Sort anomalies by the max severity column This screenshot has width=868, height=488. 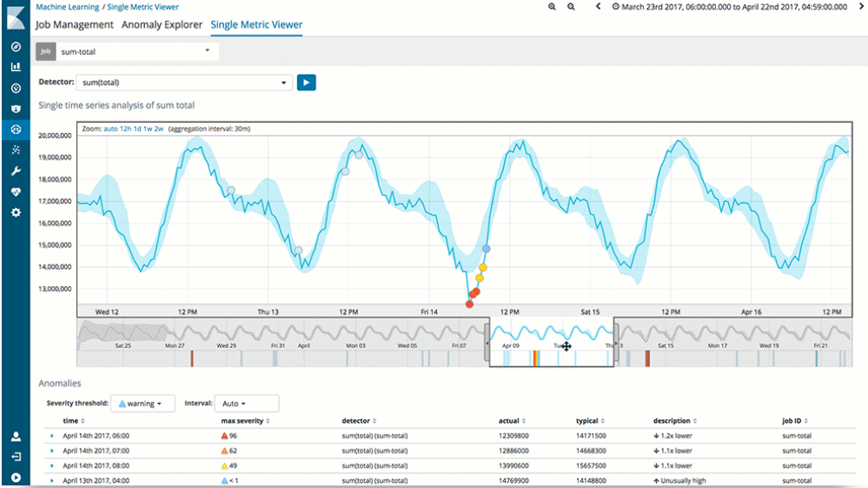click(246, 421)
